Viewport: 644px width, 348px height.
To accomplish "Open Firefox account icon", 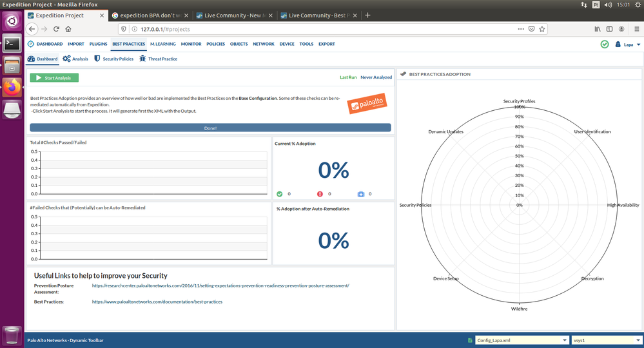I will click(621, 29).
